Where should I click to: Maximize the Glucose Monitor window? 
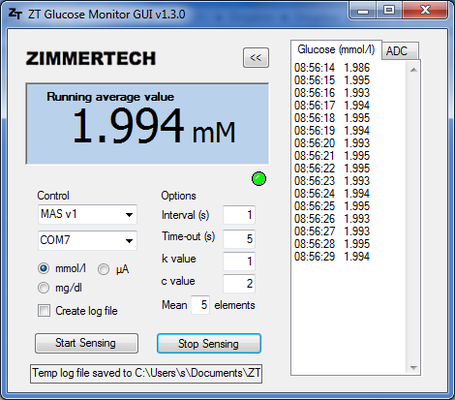pyautogui.click(x=389, y=11)
